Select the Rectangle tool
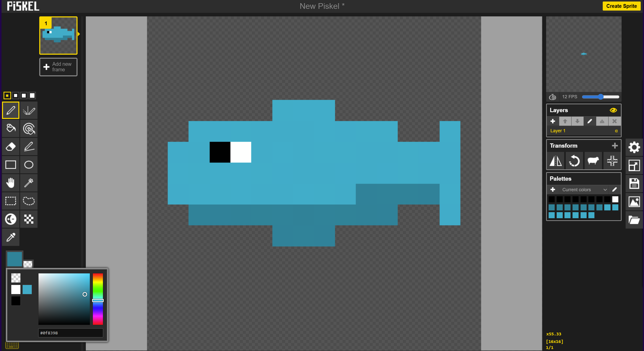The image size is (644, 351). tap(11, 165)
